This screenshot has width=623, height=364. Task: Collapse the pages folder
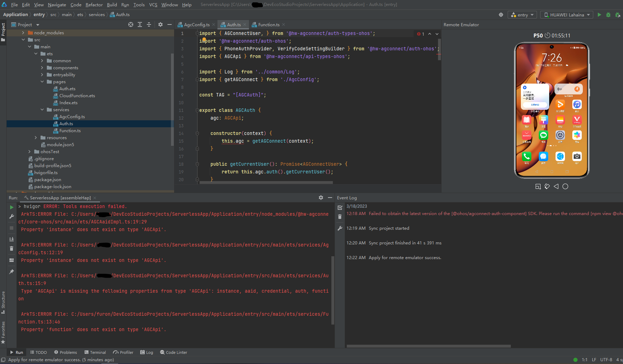42,81
